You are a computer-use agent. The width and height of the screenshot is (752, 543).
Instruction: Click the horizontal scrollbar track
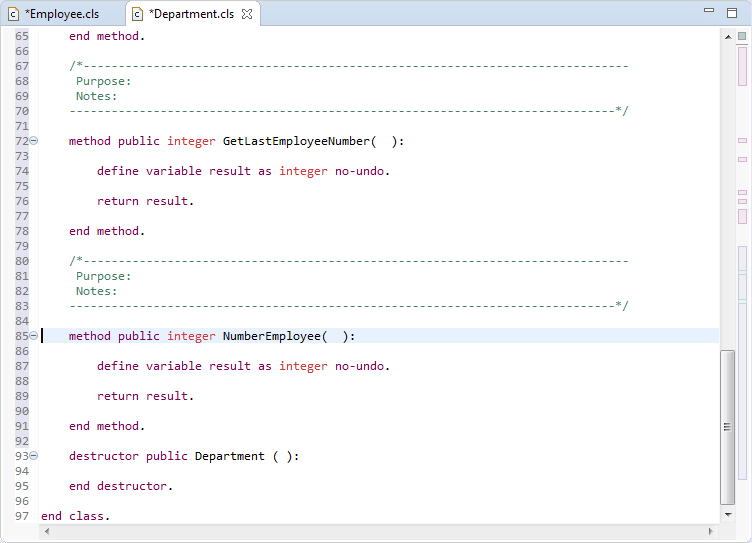point(379,531)
